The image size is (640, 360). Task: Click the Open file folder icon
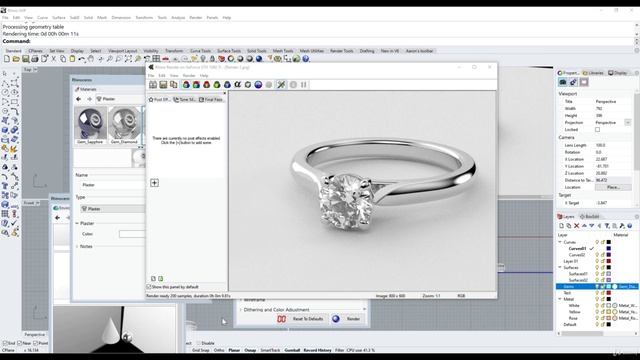point(16,59)
